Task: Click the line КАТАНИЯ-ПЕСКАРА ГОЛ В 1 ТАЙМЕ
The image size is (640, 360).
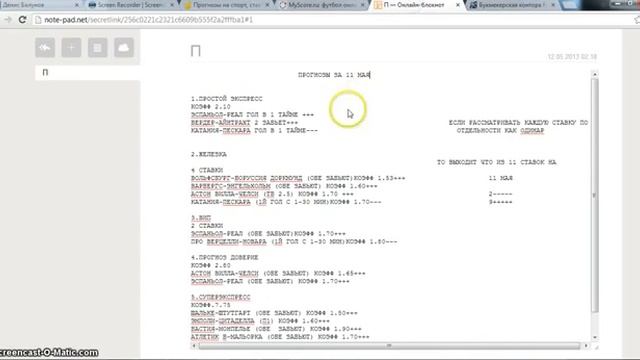Action: click(x=254, y=131)
